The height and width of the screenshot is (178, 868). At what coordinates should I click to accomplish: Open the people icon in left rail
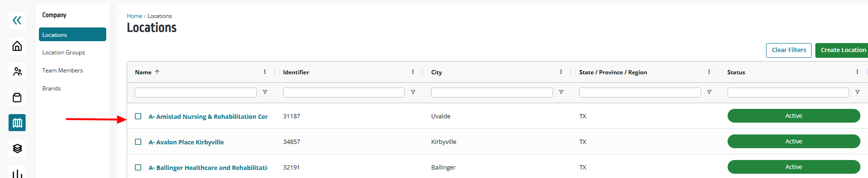click(17, 71)
